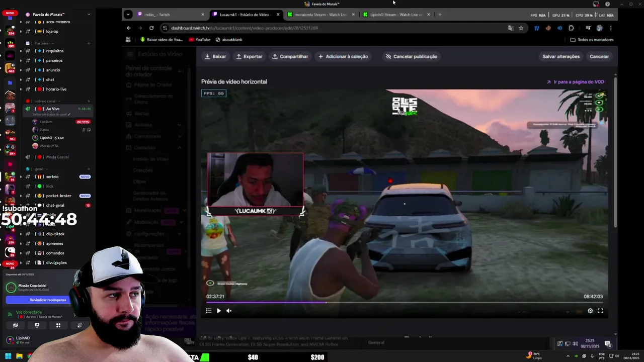Viewport: 644px width, 362px height.
Task: Add a channel to the Partners category
Action: (89, 43)
